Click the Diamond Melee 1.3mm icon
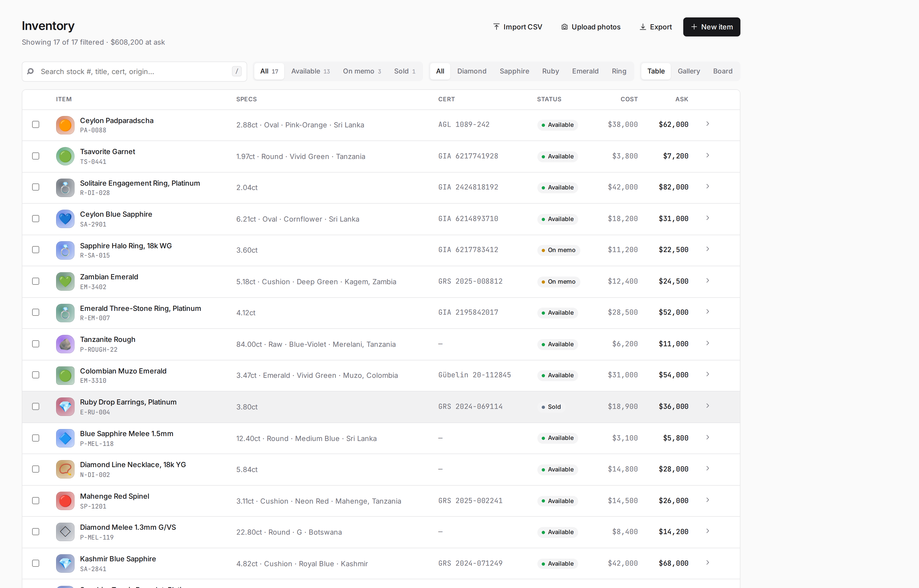The height and width of the screenshot is (588, 919). [65, 532]
